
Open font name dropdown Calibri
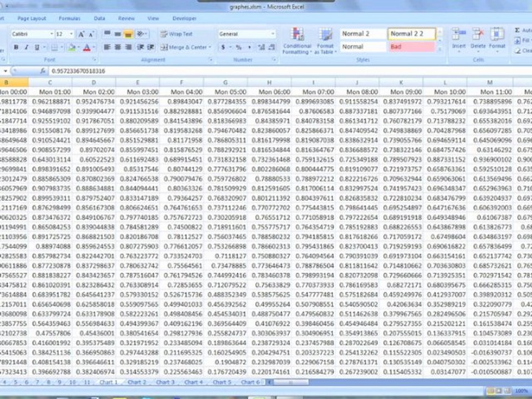coord(52,34)
